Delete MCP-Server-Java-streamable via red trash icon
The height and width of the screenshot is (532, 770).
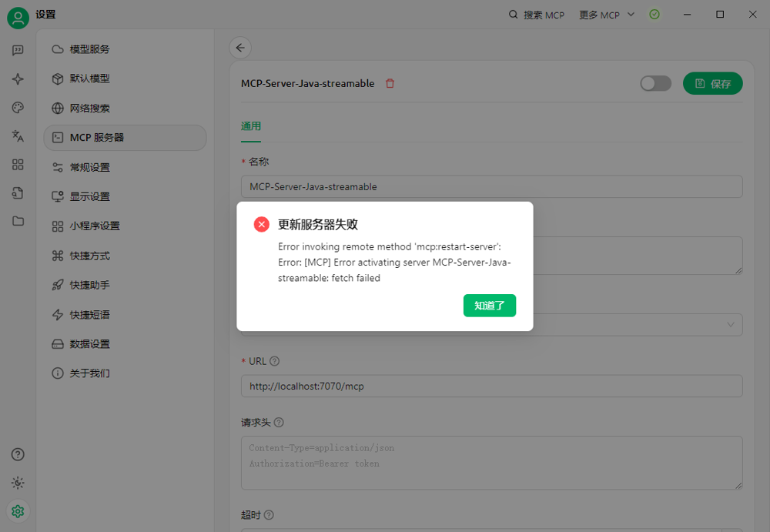point(390,83)
